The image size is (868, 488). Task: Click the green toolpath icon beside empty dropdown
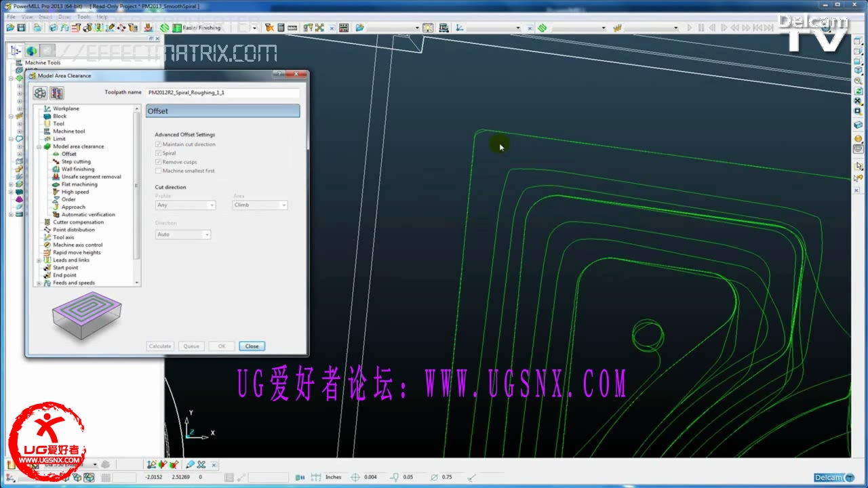(542, 28)
